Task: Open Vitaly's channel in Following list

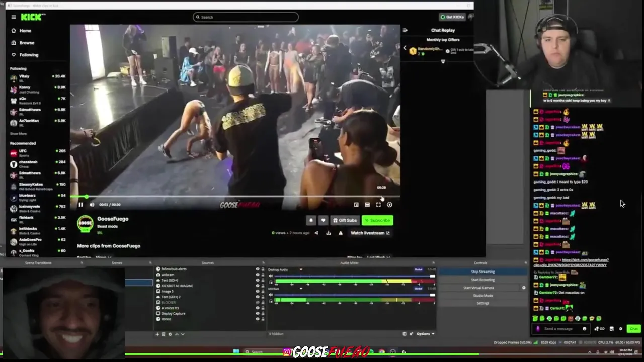Action: [x=38, y=78]
